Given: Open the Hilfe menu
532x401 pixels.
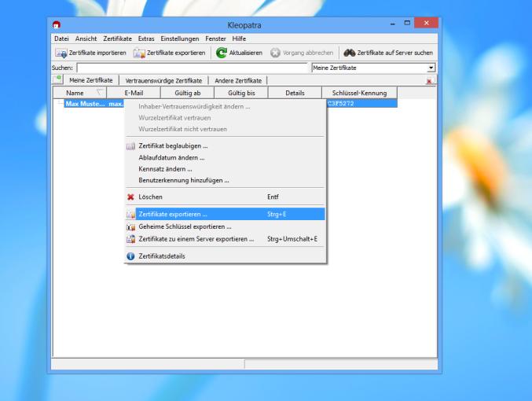Looking at the screenshot, I should tap(239, 39).
